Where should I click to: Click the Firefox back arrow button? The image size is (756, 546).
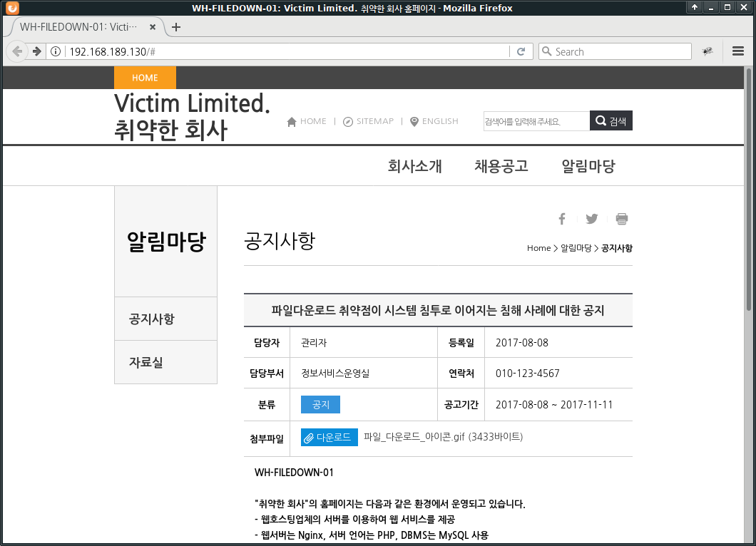point(17,51)
